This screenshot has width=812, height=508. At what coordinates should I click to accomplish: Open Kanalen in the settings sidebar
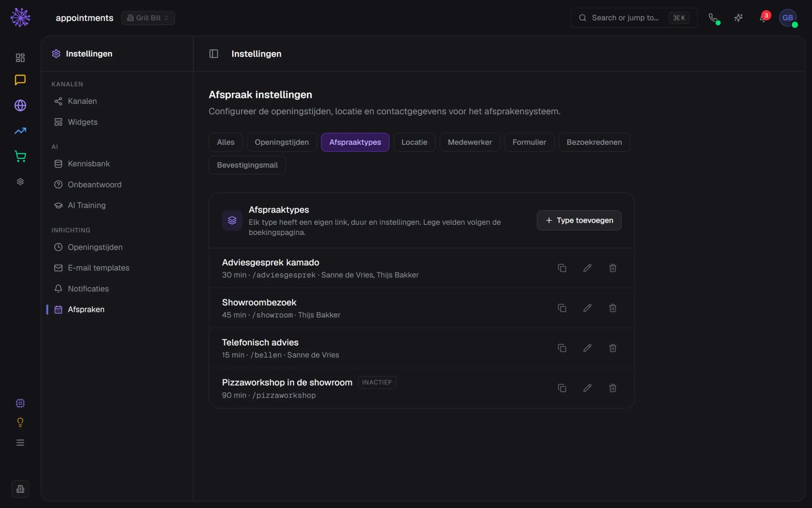point(118,101)
